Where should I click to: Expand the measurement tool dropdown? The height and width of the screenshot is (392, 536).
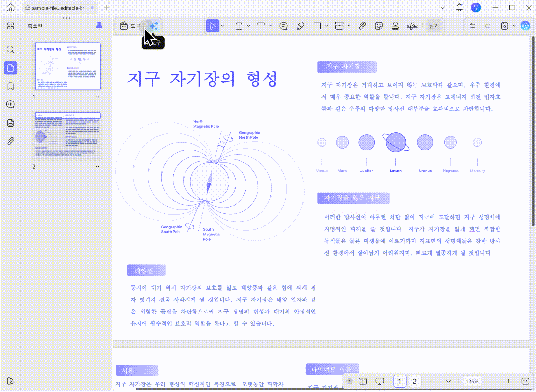click(x=349, y=26)
